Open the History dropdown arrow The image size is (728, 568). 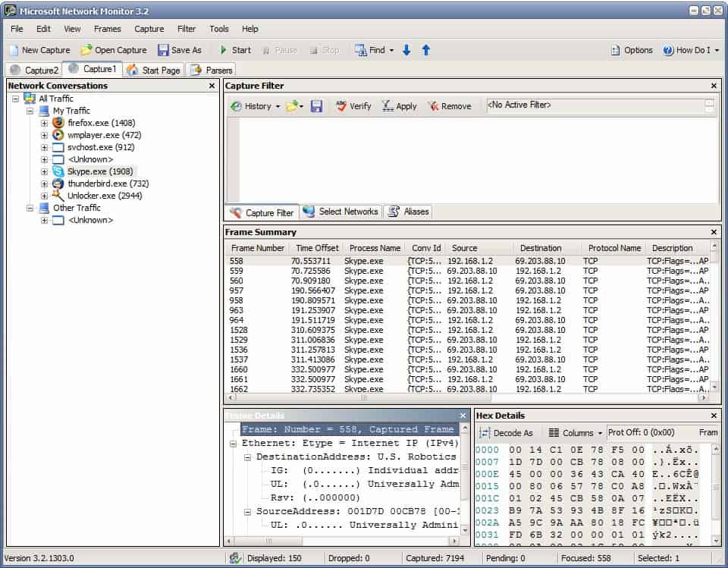pos(278,106)
